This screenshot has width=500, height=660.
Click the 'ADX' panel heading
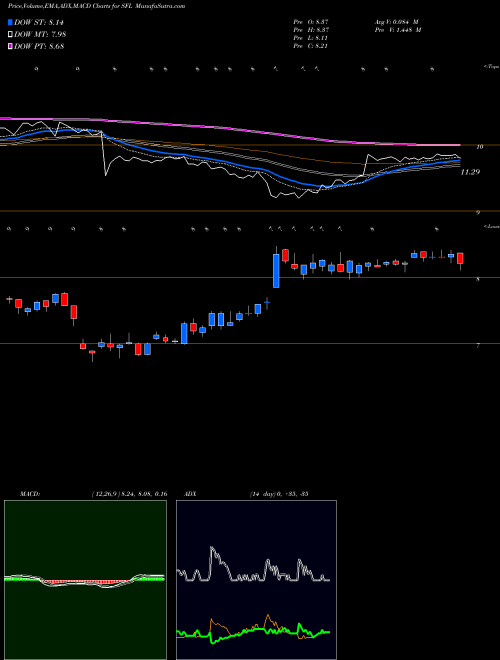190,494
